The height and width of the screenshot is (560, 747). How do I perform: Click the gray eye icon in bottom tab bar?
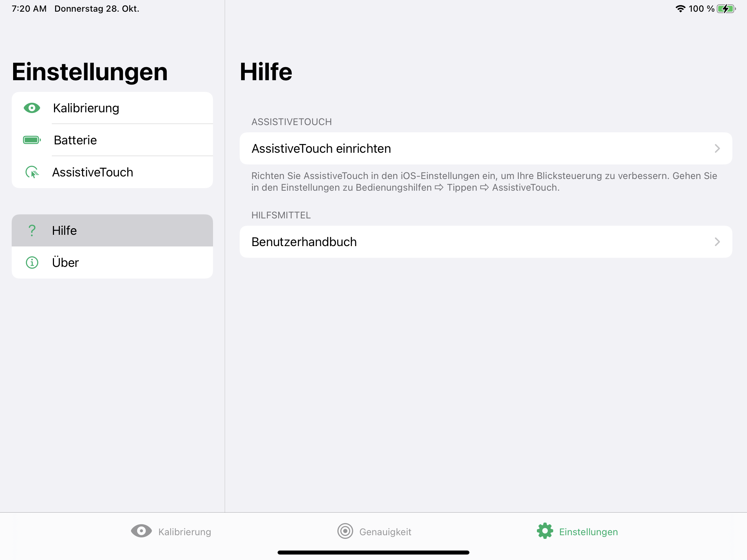(141, 531)
